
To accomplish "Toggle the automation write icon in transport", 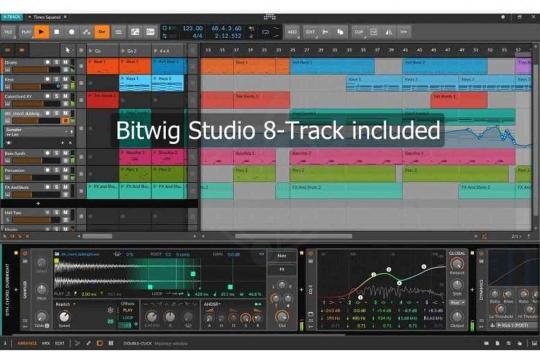I will [x=86, y=32].
